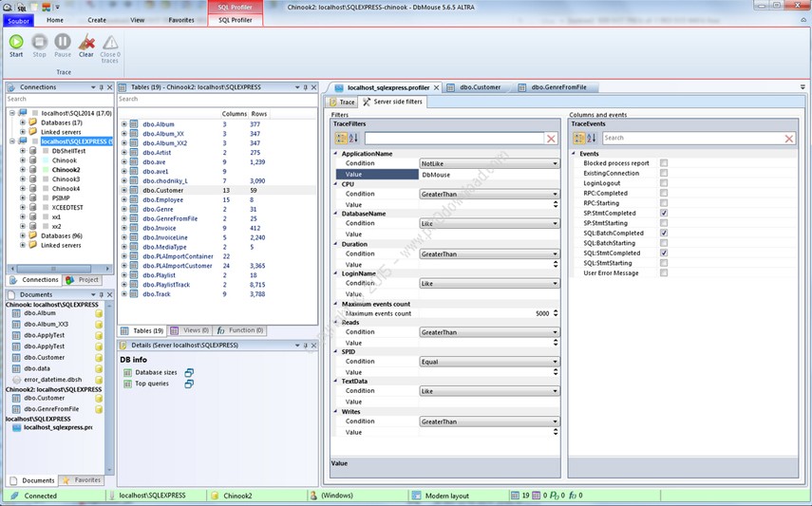Expand the dbo.Customer table node

click(123, 190)
